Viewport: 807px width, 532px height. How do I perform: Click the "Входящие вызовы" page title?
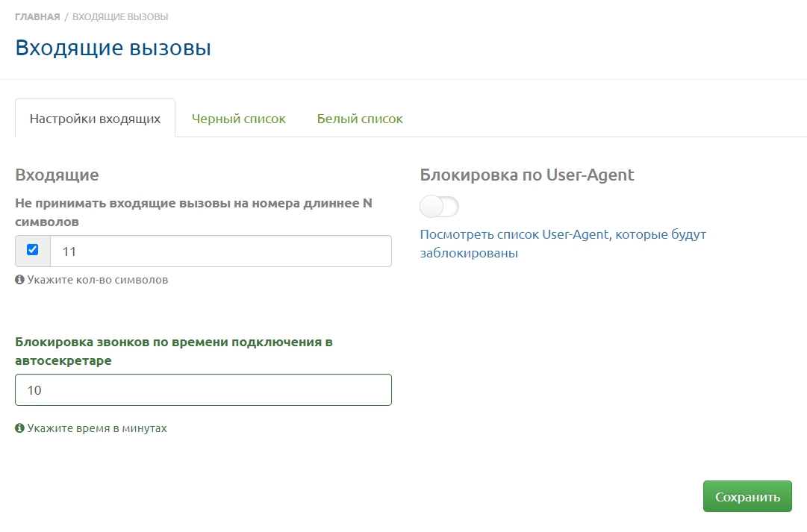113,48
